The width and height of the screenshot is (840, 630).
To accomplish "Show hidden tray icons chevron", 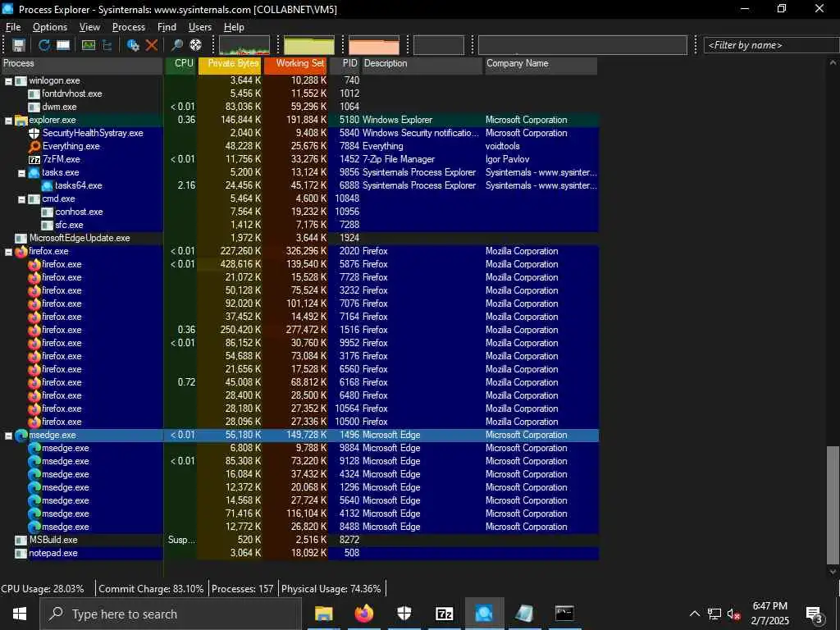I will [694, 614].
